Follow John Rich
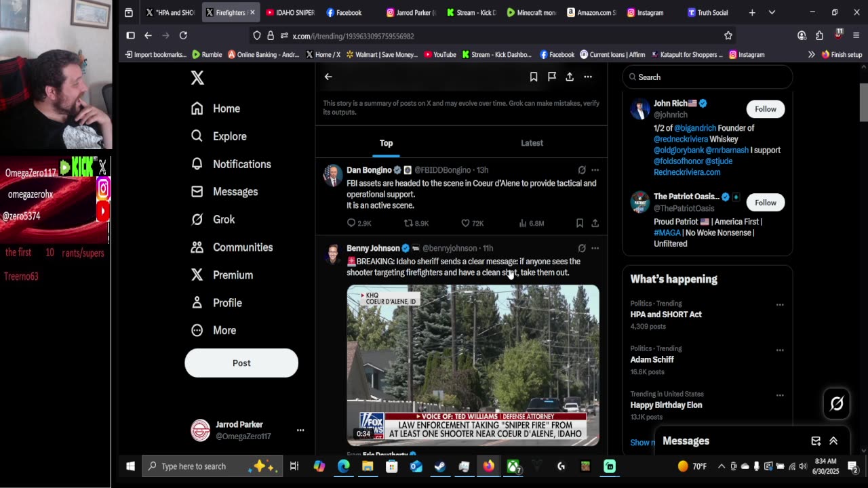Viewport: 868px width, 488px height. point(766,109)
